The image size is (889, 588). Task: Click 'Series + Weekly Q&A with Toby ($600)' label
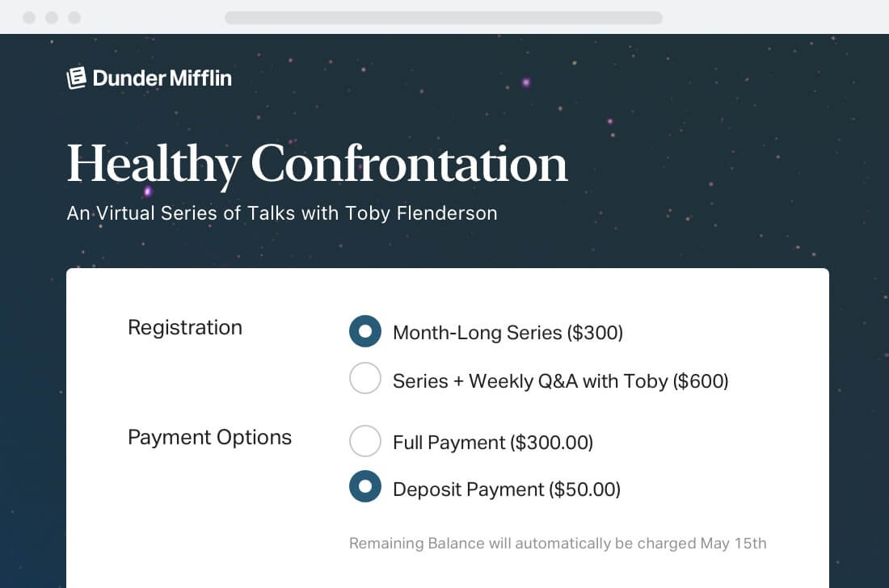point(560,380)
